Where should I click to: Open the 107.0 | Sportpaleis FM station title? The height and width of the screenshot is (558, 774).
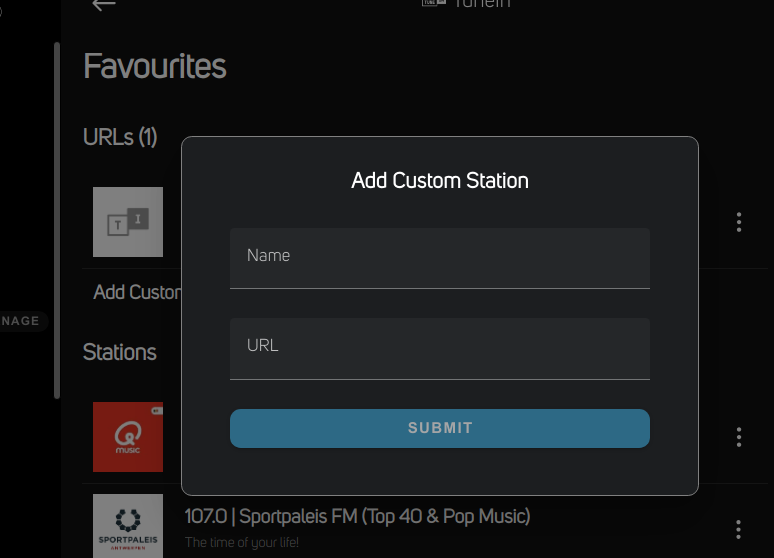pyautogui.click(x=357, y=517)
